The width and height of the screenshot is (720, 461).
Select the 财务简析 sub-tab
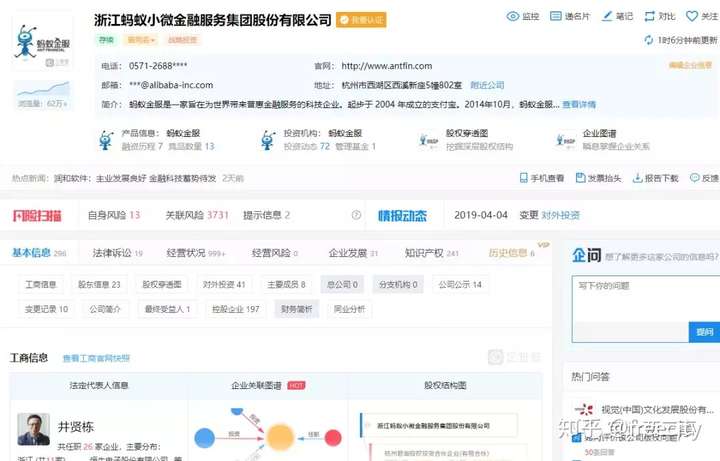pos(296,309)
